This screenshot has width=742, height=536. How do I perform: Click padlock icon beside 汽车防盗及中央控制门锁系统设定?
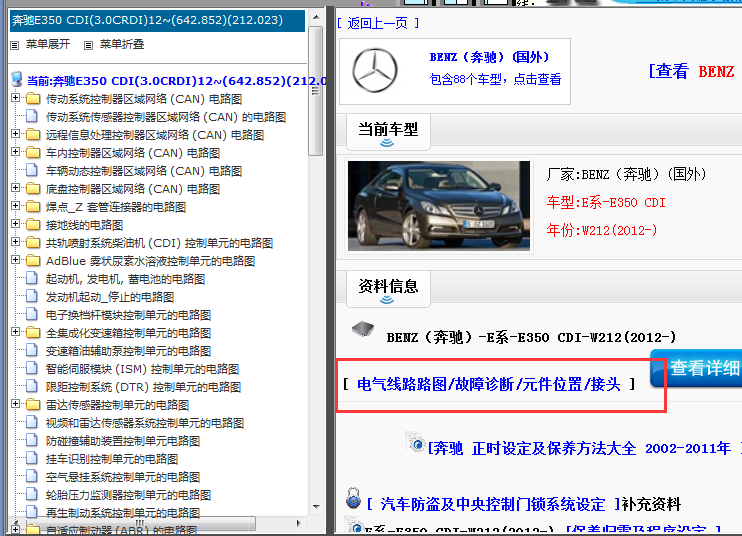click(353, 498)
